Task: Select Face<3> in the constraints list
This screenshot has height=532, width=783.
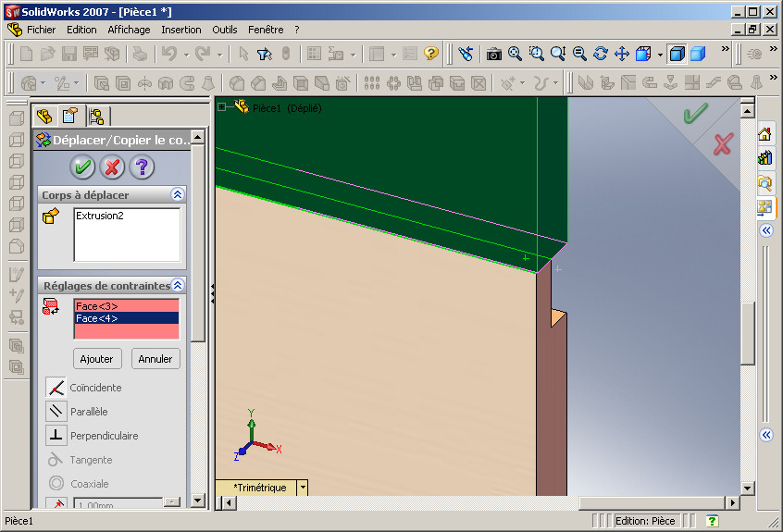Action: click(127, 306)
